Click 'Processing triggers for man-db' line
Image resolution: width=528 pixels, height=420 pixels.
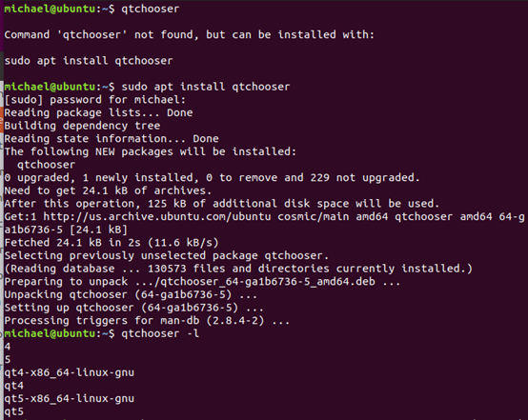pyautogui.click(x=147, y=320)
